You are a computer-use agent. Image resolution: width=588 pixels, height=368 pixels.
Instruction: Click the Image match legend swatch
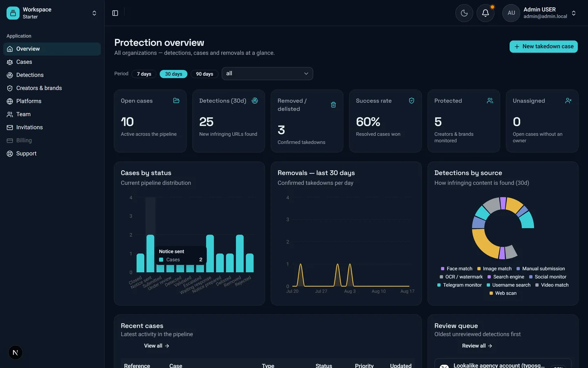(x=479, y=269)
